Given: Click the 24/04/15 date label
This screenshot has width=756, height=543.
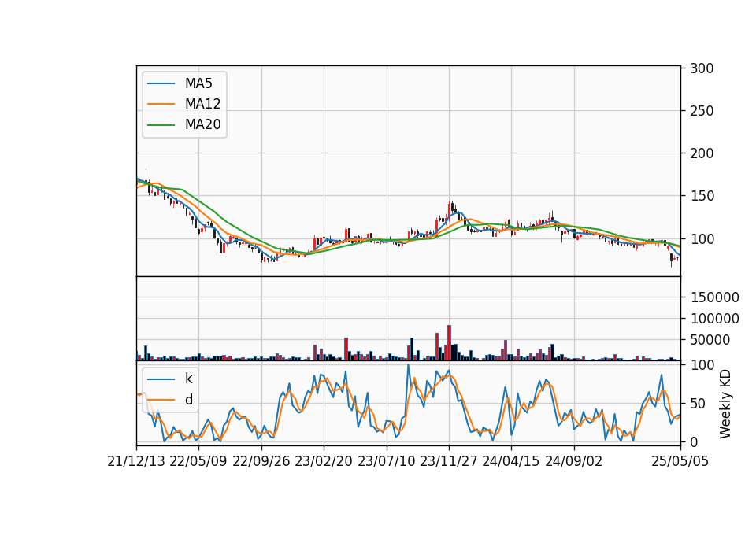Looking at the screenshot, I should tap(511, 461).
